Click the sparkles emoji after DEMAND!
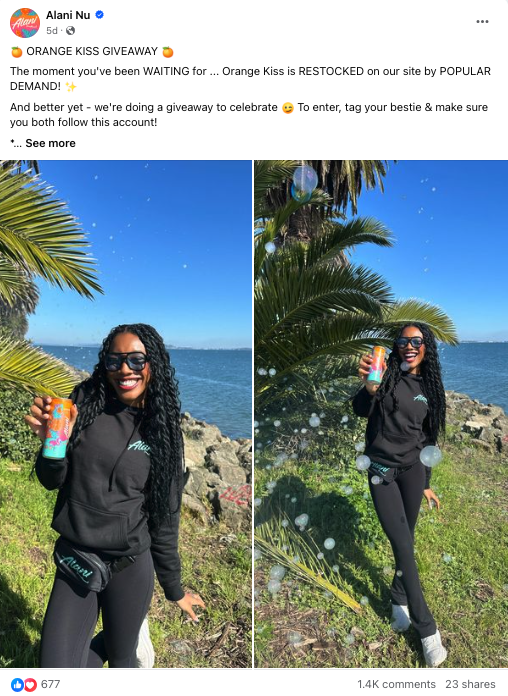Screen dimensions: 508x696 click(71, 87)
